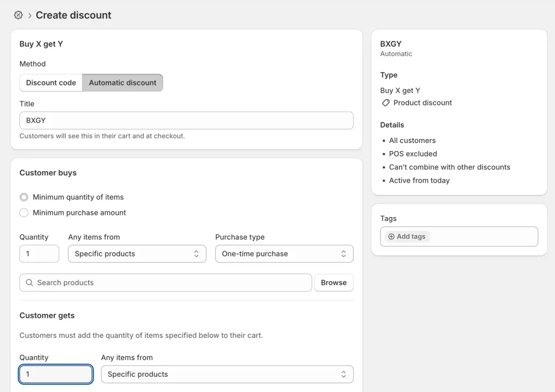
Task: Choose the Minimum purchase amount option
Action: (x=23, y=212)
